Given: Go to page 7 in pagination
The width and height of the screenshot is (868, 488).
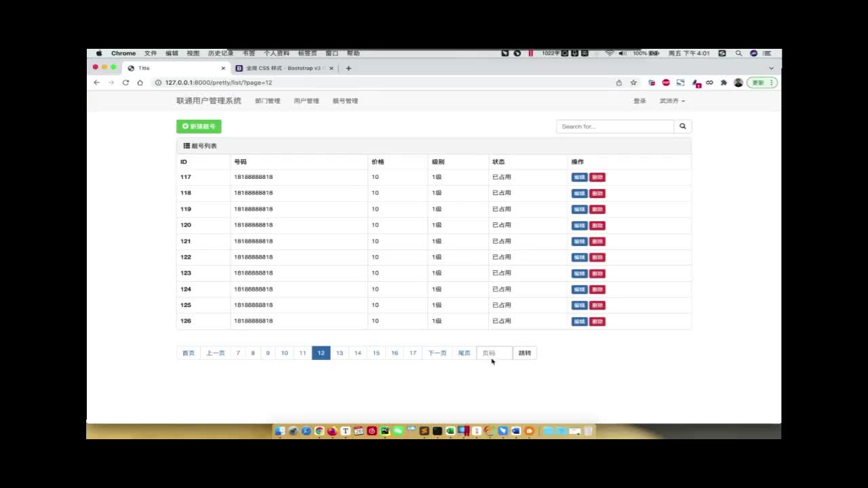Looking at the screenshot, I should [238, 353].
